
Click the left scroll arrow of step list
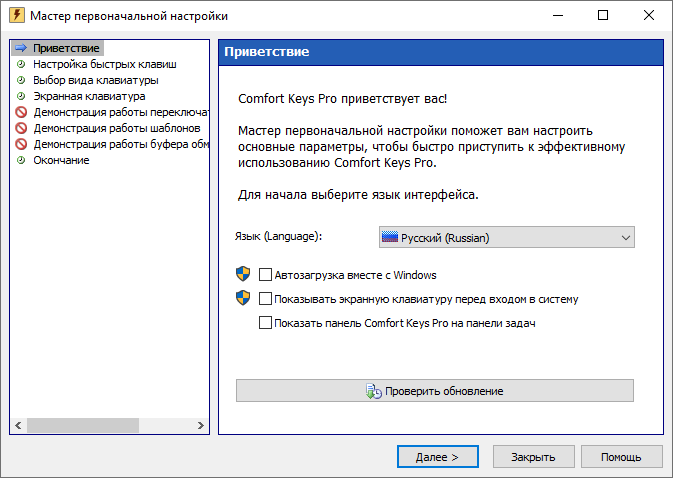point(18,425)
